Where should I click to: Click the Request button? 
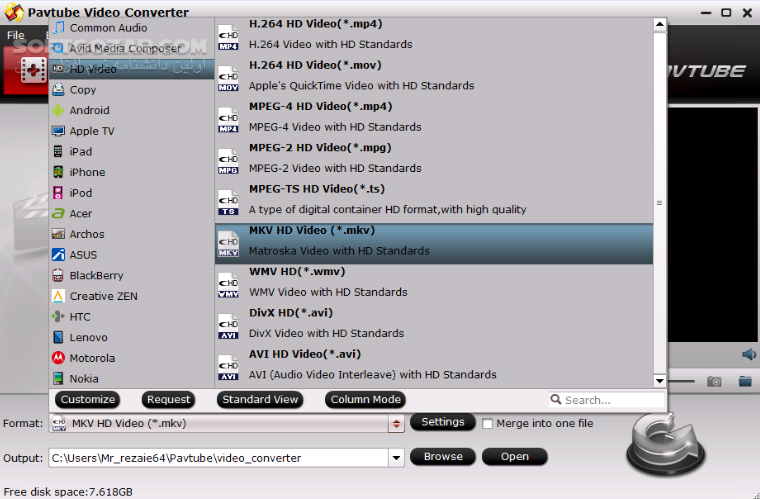click(168, 400)
